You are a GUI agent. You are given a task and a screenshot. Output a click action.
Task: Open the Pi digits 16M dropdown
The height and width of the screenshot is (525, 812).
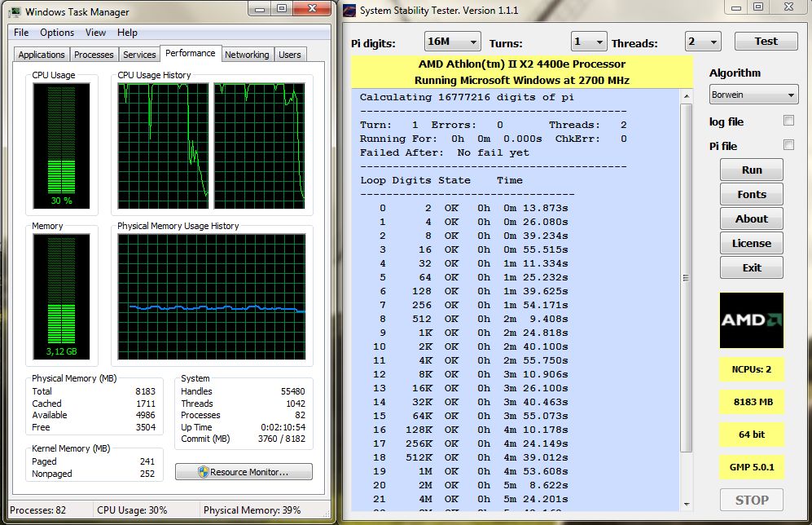pos(453,42)
